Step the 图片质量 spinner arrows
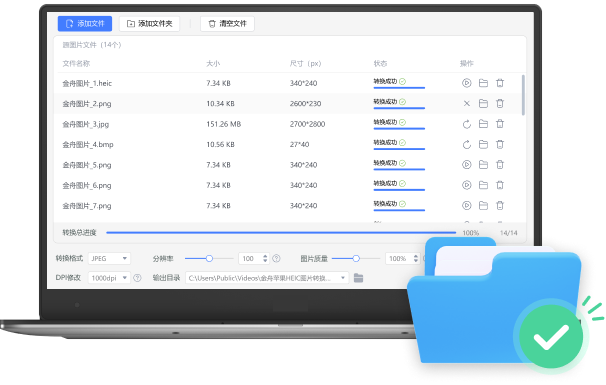 (x=415, y=258)
